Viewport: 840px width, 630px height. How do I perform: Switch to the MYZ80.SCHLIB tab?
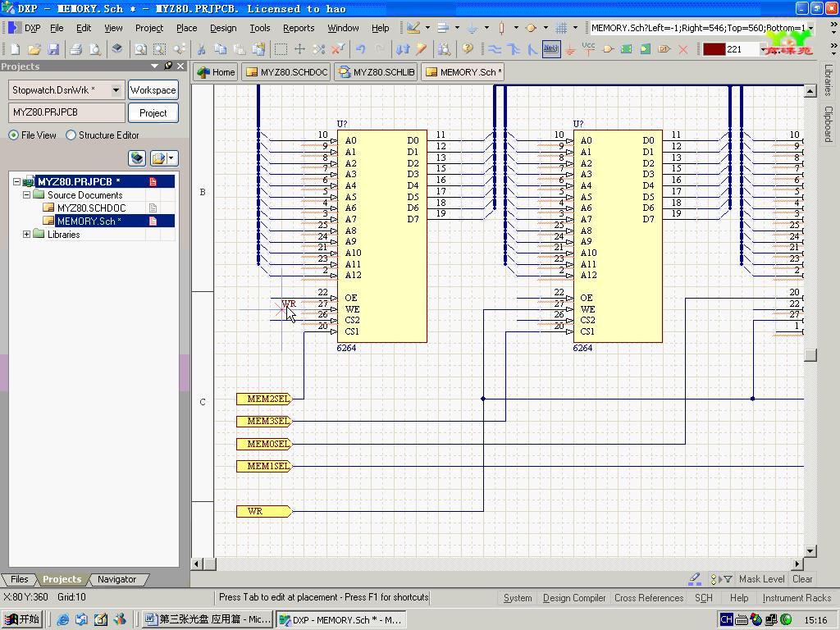pyautogui.click(x=377, y=72)
